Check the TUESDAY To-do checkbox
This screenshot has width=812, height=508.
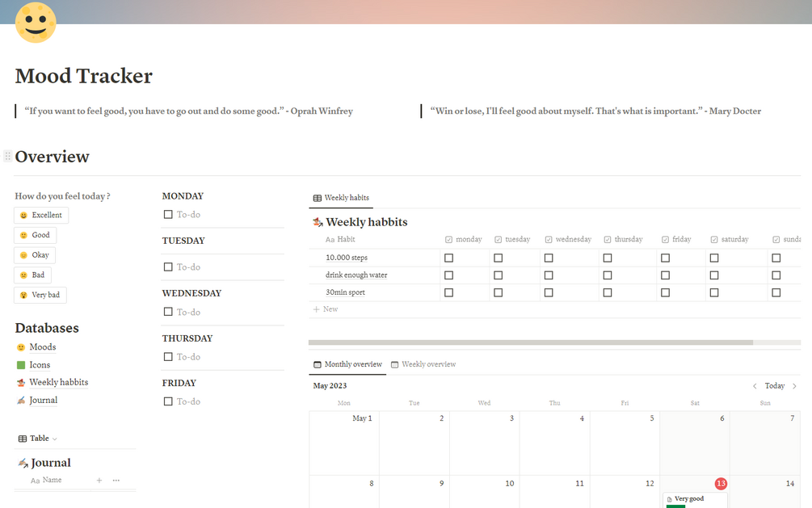click(168, 267)
